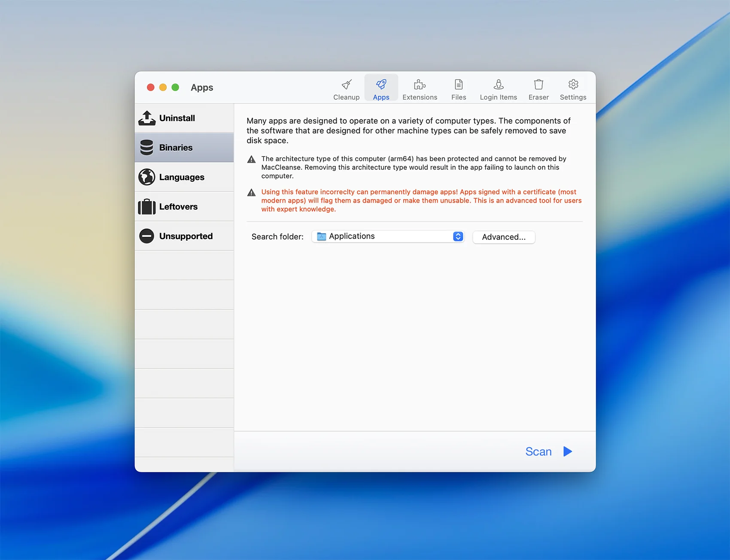The height and width of the screenshot is (560, 730).
Task: Open Login Items toolbar icon
Action: pos(498,85)
